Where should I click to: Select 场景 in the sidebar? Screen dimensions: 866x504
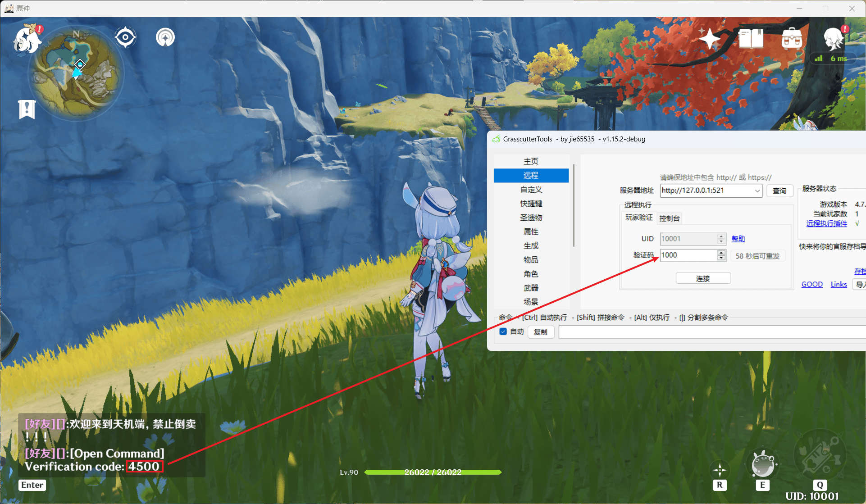click(531, 302)
